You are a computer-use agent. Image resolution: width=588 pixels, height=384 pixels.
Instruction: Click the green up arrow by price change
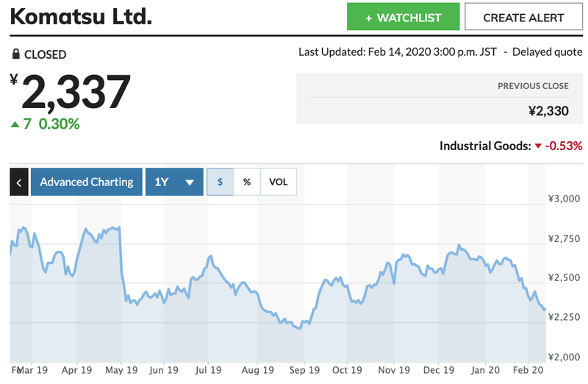15,124
